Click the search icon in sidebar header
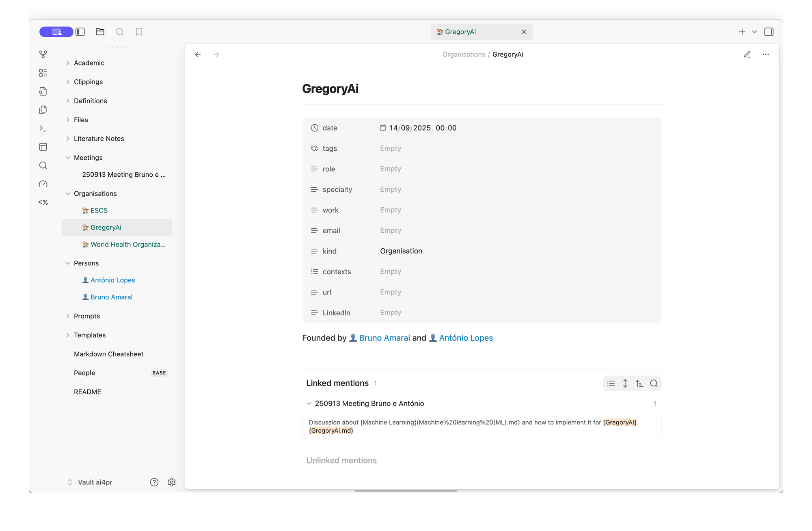 coord(119,32)
